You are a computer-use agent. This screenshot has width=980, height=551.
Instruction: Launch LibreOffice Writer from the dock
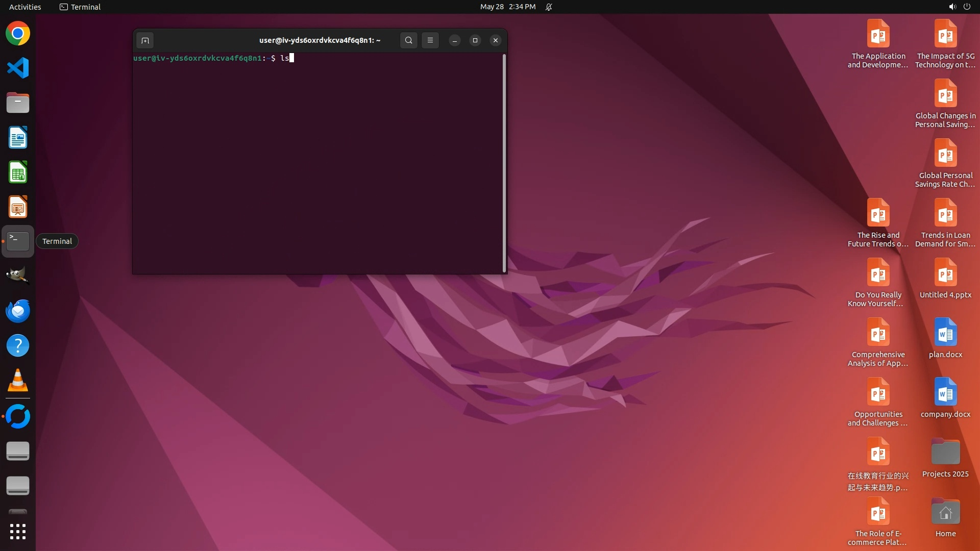[x=18, y=138]
